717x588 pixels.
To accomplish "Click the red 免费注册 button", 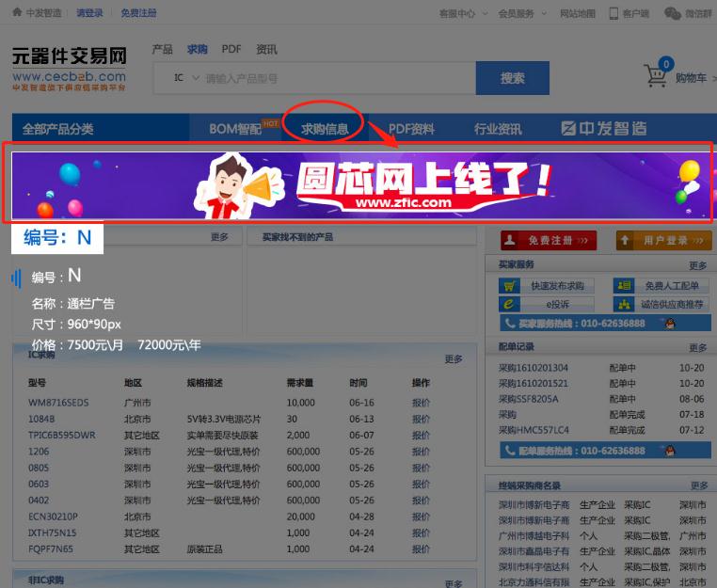I will (549, 241).
